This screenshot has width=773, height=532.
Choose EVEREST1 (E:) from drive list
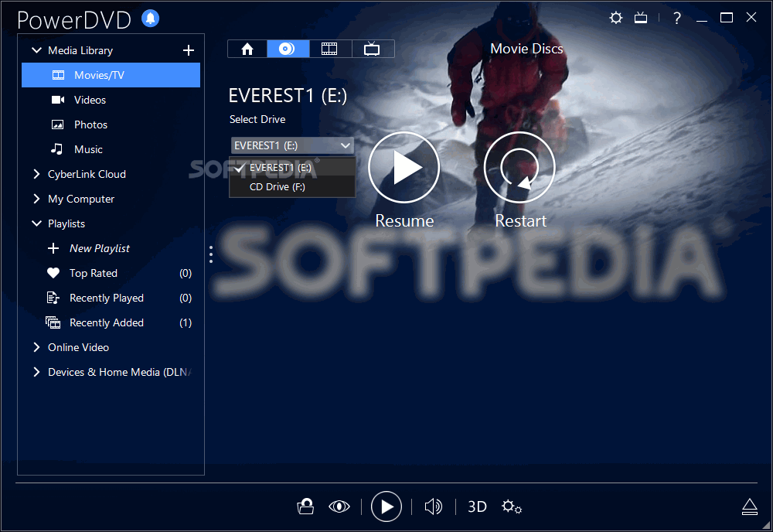pos(292,168)
